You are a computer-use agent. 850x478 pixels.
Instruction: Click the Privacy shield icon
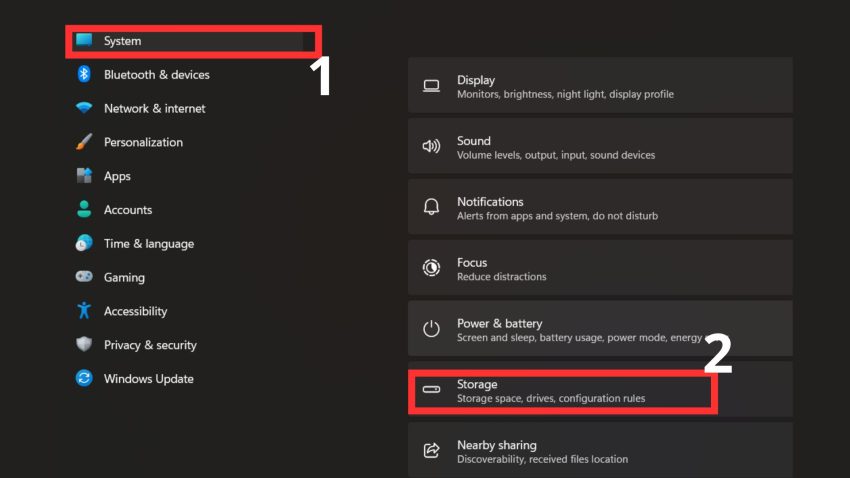(x=84, y=344)
